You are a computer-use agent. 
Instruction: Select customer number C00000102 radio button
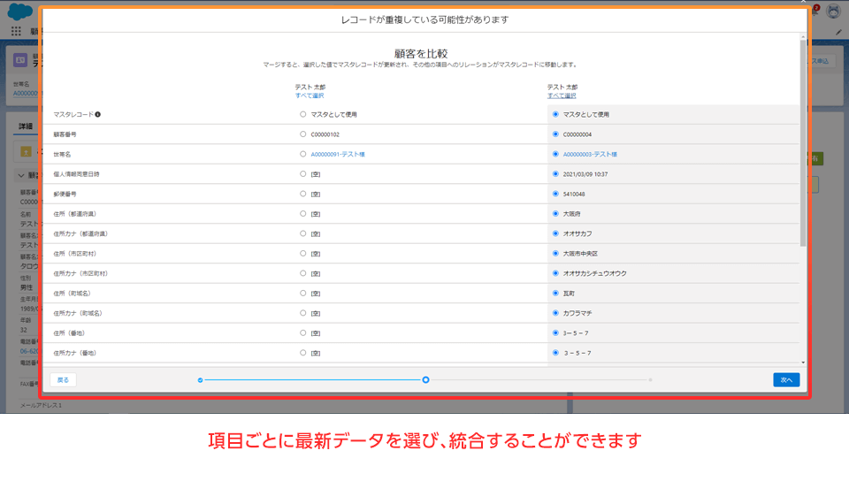click(x=303, y=134)
